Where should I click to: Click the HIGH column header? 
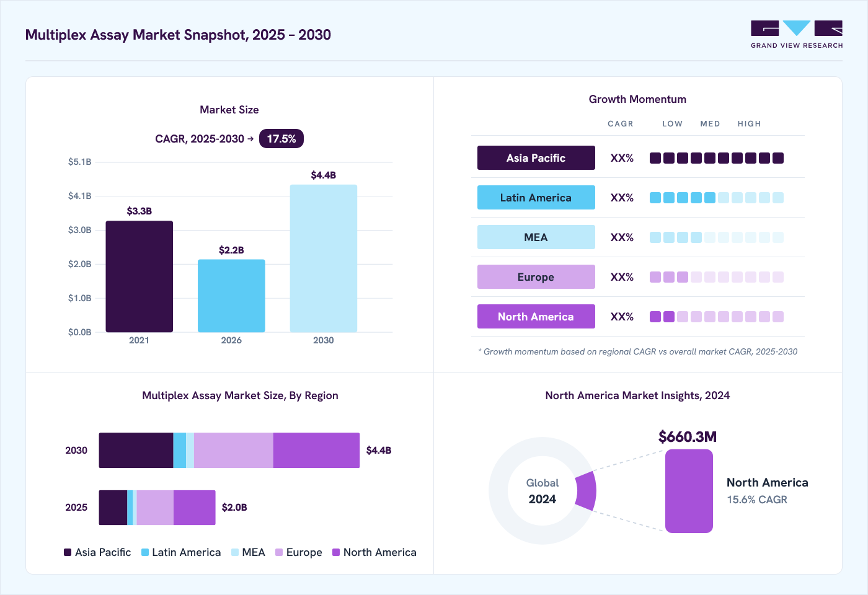749,124
